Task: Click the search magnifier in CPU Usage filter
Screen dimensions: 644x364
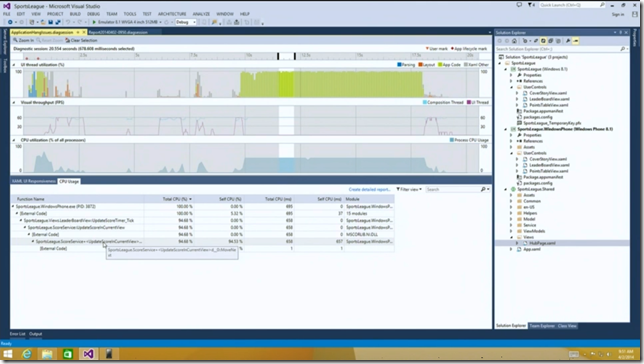Action: (x=483, y=189)
